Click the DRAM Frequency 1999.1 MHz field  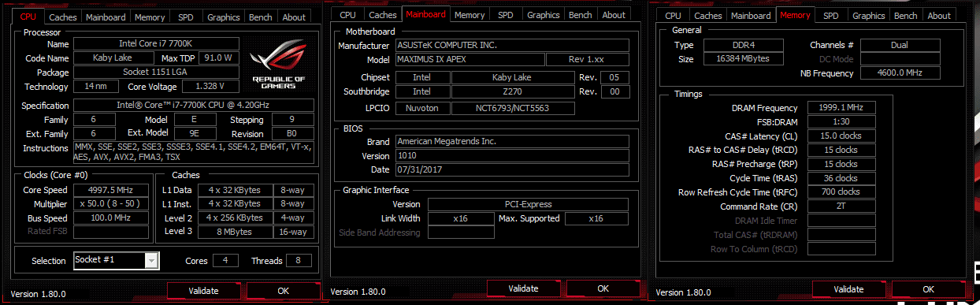[x=842, y=108]
